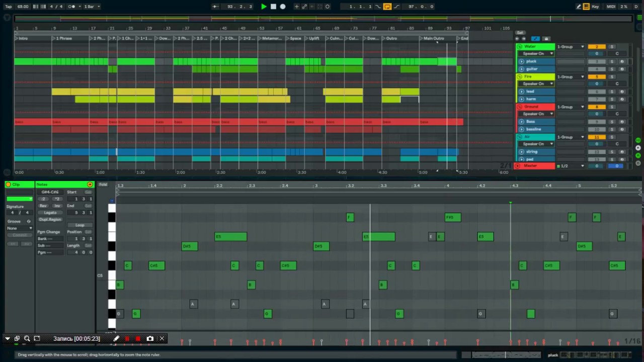Unfold the pluck track

coord(521,61)
